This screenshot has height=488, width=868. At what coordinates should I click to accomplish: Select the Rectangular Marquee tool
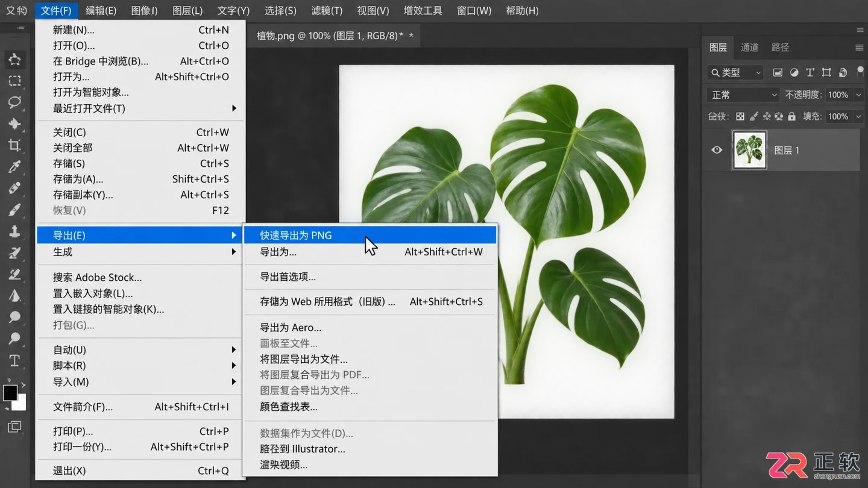click(14, 81)
